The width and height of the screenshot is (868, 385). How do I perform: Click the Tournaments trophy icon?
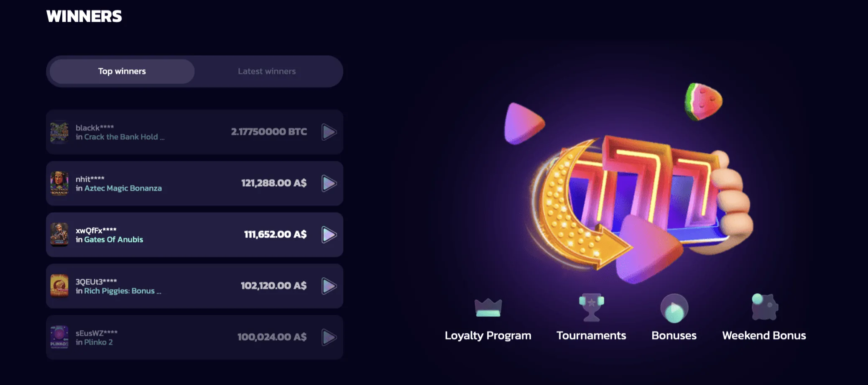[591, 308]
